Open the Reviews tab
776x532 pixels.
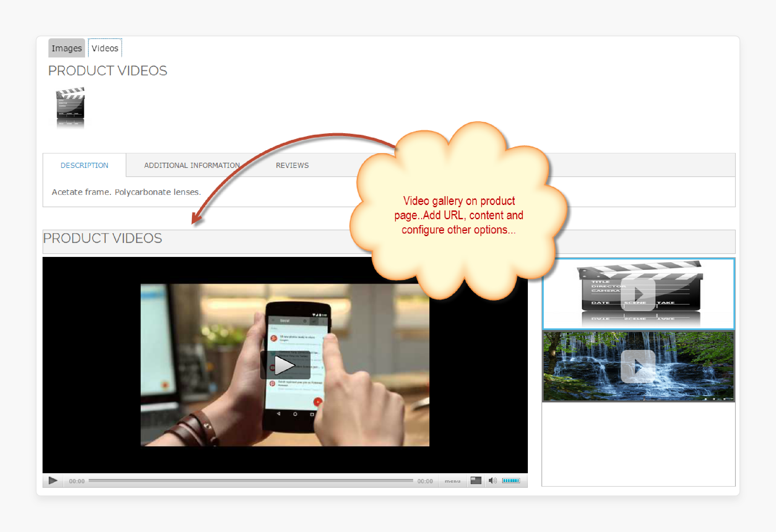click(x=292, y=165)
